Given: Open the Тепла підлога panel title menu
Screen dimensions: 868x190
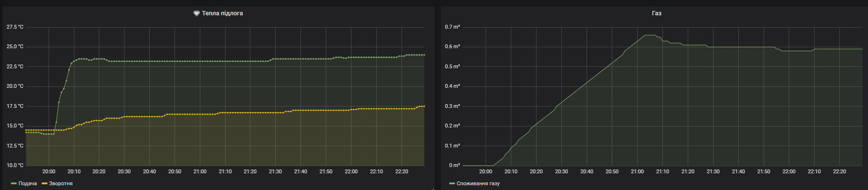Looking at the screenshot, I should click(x=222, y=13).
